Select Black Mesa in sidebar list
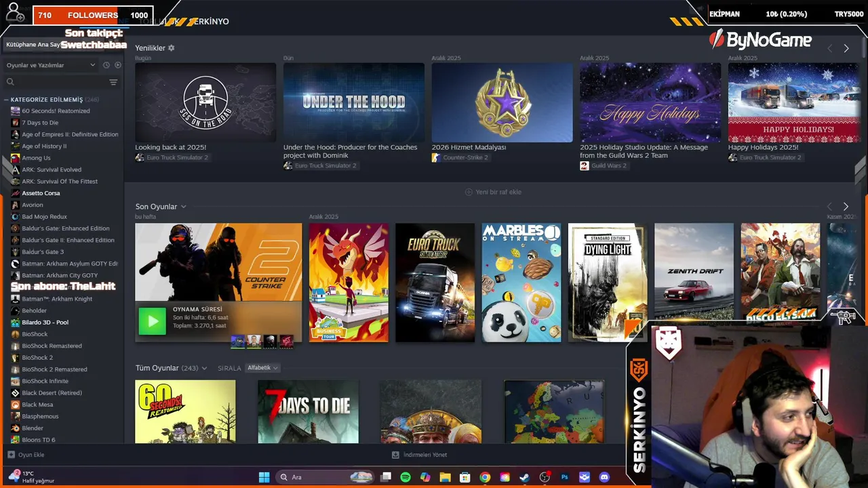The image size is (868, 488). click(x=37, y=405)
